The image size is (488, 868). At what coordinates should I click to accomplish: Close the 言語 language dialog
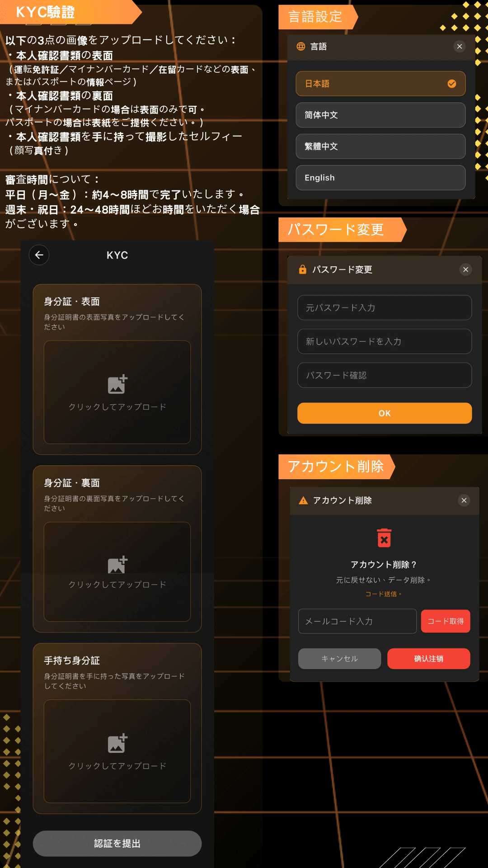460,46
